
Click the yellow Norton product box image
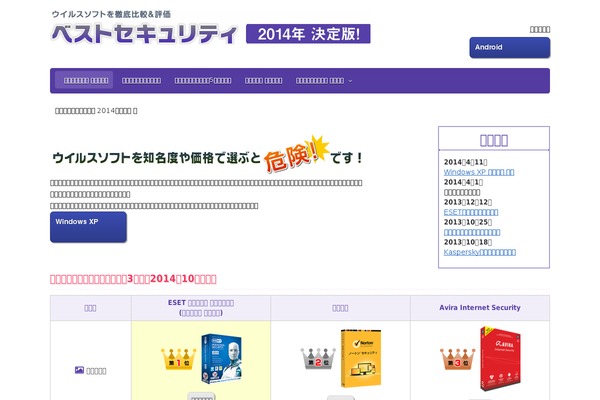point(361,358)
